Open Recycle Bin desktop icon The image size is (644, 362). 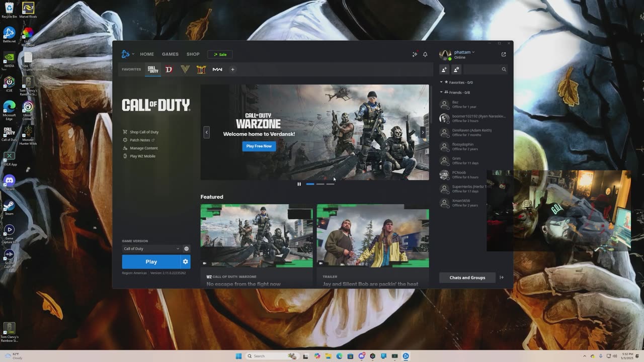click(9, 10)
